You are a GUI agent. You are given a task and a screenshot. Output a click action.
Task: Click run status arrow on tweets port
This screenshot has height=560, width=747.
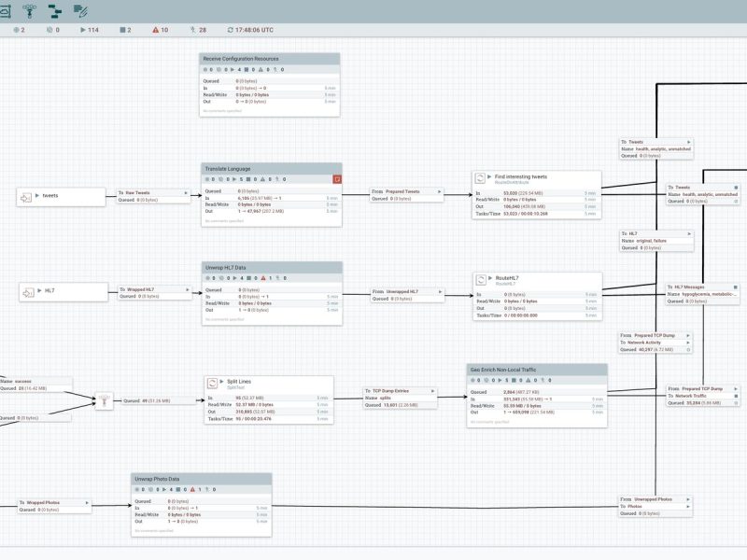point(37,195)
